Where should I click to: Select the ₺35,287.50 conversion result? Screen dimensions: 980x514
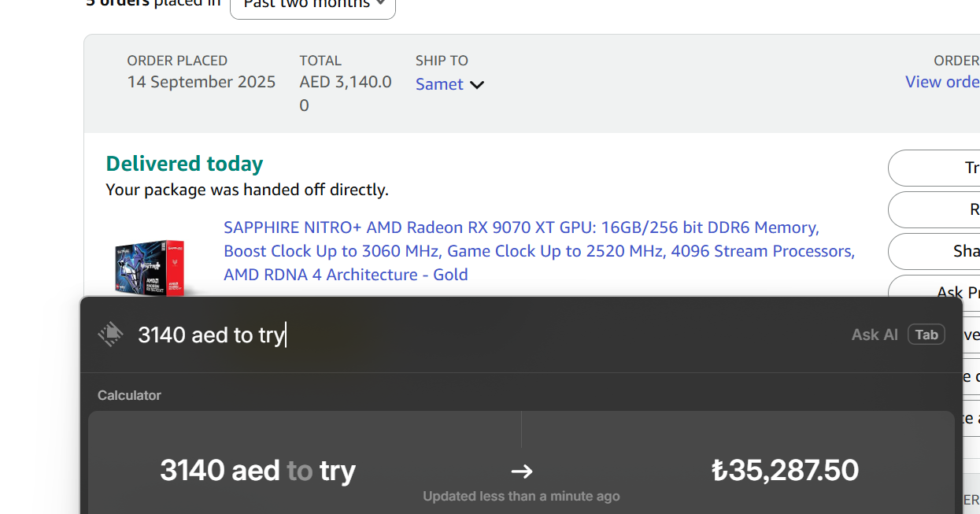785,470
